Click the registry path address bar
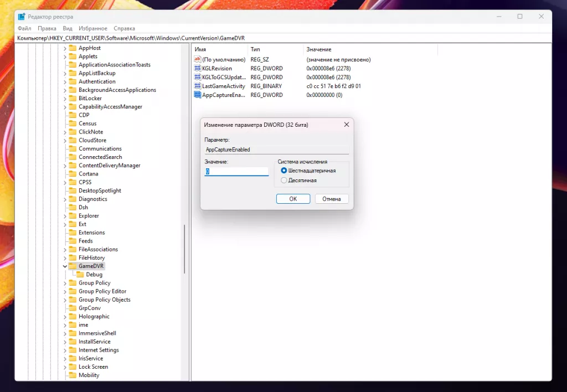This screenshot has width=567, height=392. pyautogui.click(x=283, y=38)
